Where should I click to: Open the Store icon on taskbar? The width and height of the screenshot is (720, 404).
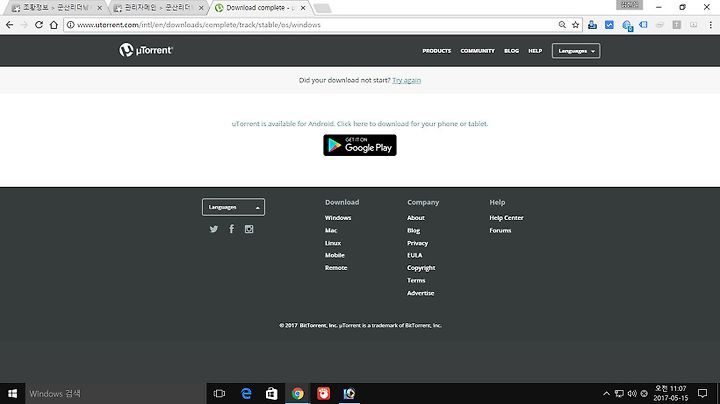[x=271, y=393]
